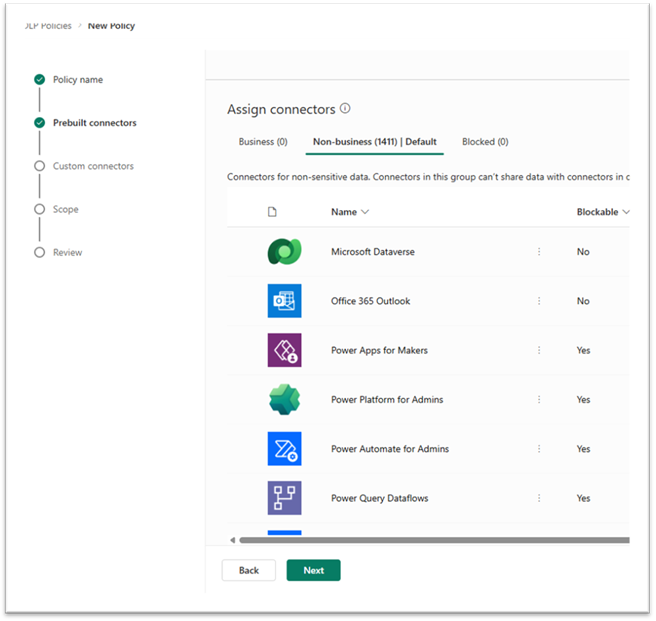This screenshot has height=621, width=656.
Task: Click the New Policy breadcrumb
Action: pyautogui.click(x=111, y=26)
